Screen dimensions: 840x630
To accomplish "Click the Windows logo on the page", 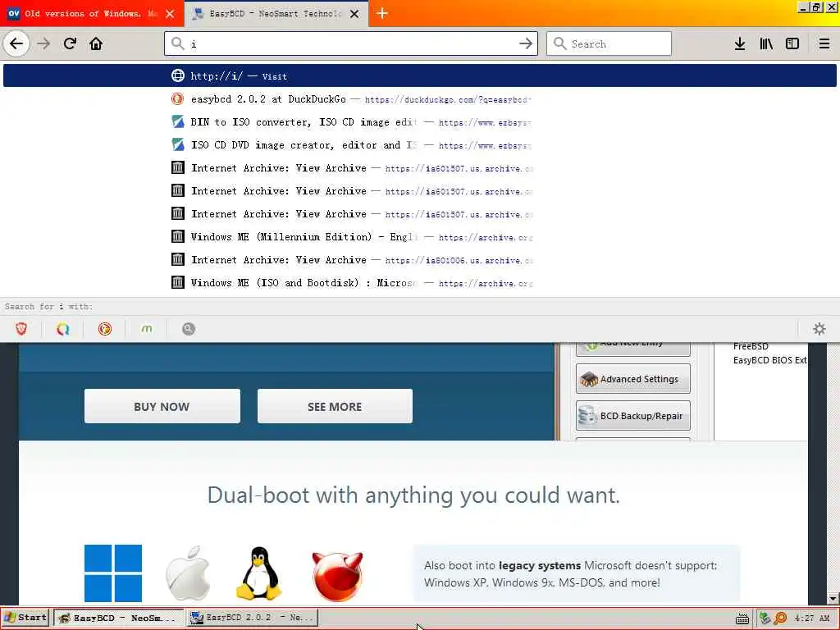I will [x=113, y=573].
